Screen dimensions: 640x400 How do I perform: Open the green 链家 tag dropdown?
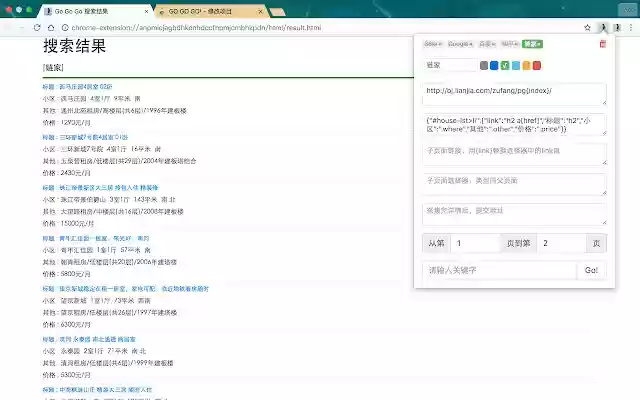point(533,44)
